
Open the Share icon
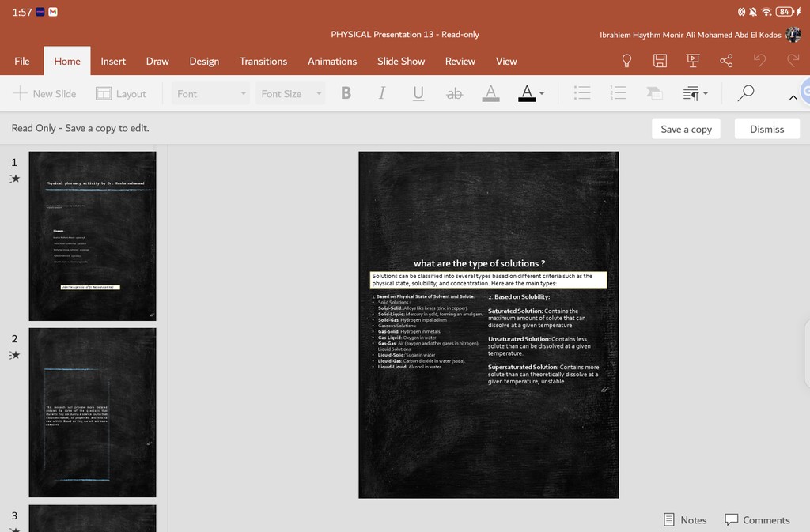point(726,61)
